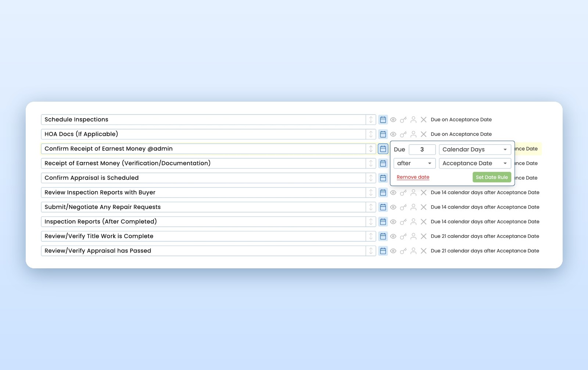Image resolution: width=588 pixels, height=370 pixels.
Task: Open calendar icon for Schedule Inspections
Action: tap(383, 120)
